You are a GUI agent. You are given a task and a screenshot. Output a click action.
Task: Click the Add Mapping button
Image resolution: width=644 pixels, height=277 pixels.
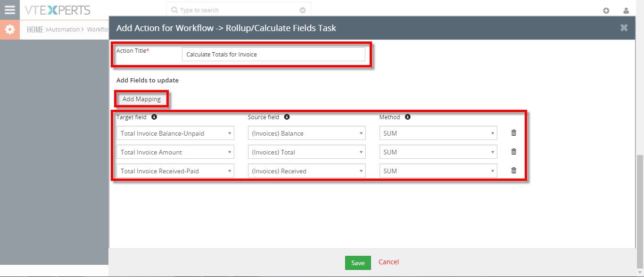pos(141,99)
